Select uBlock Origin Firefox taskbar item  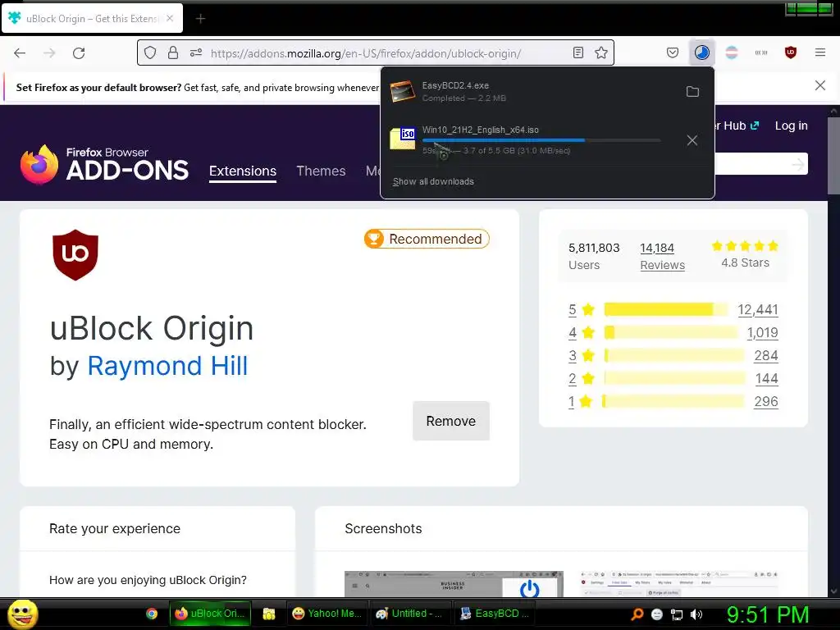pyautogui.click(x=210, y=614)
